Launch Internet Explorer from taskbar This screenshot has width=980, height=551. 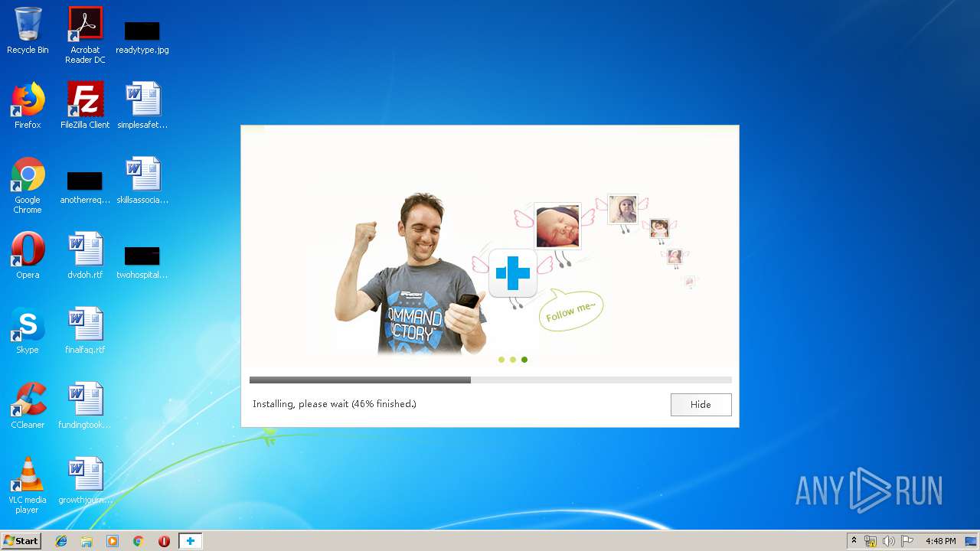click(61, 541)
